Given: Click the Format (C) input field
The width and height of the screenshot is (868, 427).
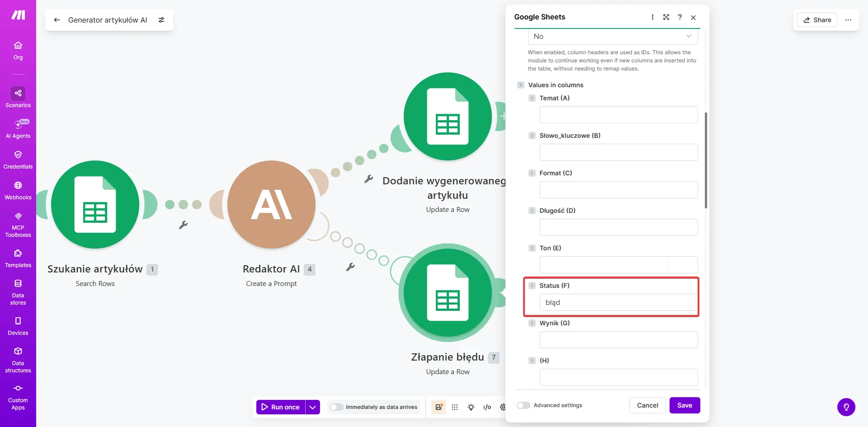Looking at the screenshot, I should click(x=618, y=190).
